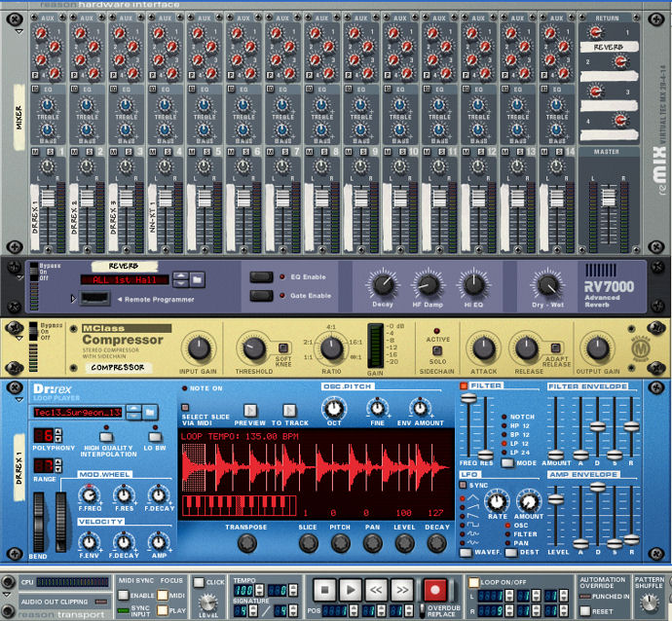Click the Dr.Rex LFO Wavef. button

466,553
